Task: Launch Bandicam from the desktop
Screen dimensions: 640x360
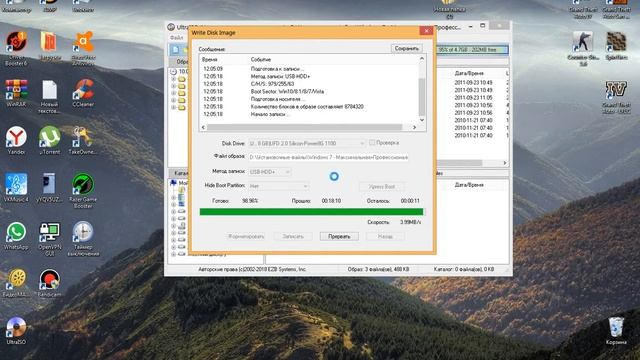Action: 49,282
